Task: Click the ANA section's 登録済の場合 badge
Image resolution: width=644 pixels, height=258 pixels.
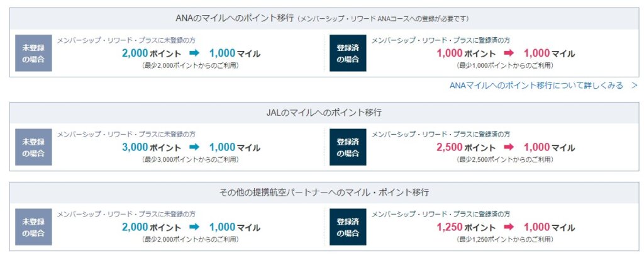Action: [348, 53]
